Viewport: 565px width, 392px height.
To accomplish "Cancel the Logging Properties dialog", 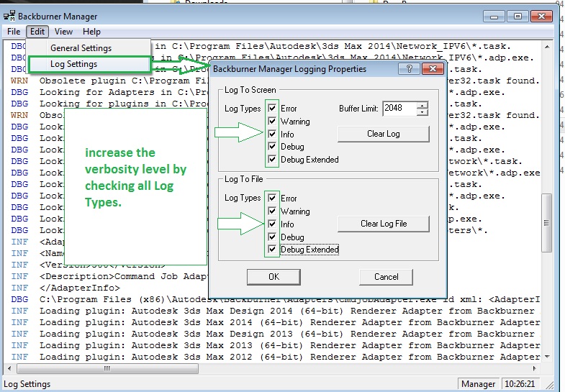I will tap(386, 277).
